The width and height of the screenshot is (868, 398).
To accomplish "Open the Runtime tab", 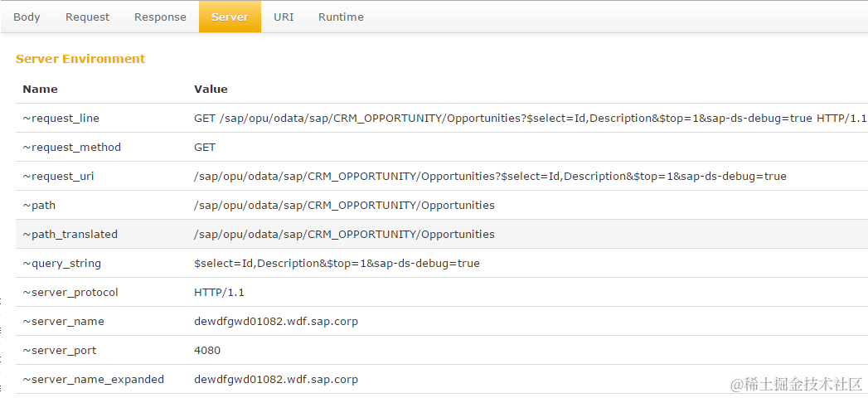I will (x=341, y=17).
